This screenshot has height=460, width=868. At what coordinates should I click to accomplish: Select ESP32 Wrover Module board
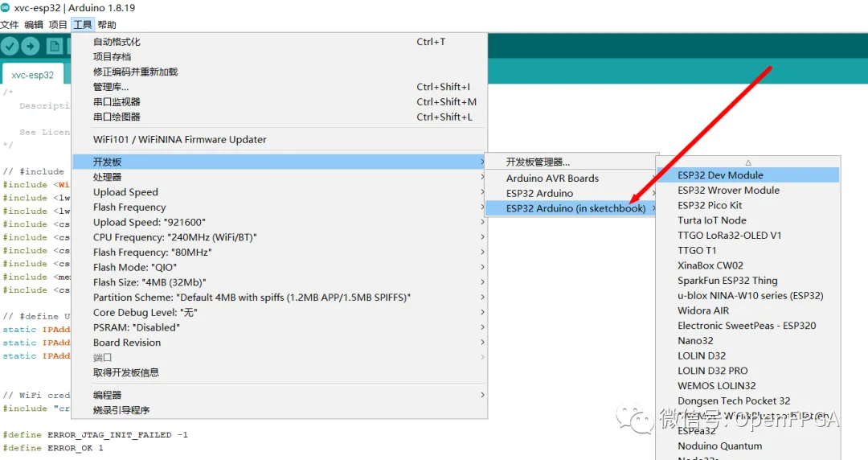748,190
